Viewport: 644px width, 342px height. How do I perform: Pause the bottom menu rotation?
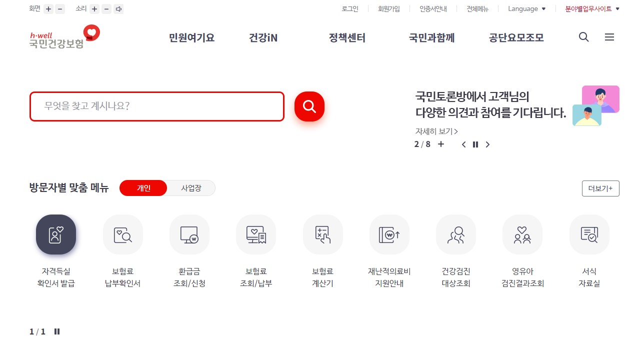[57, 331]
